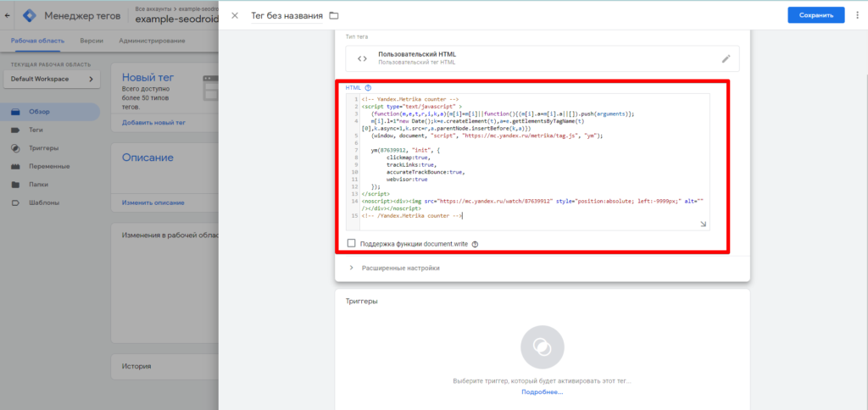The width and height of the screenshot is (868, 410).
Task: Click the code brackets tag type icon
Action: click(x=362, y=58)
